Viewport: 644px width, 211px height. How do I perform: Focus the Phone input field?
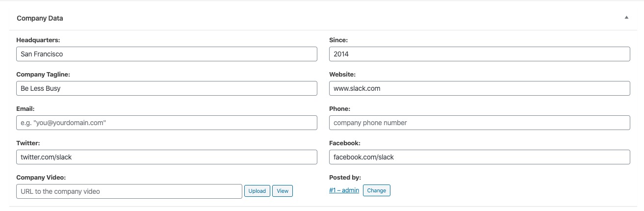pos(479,123)
